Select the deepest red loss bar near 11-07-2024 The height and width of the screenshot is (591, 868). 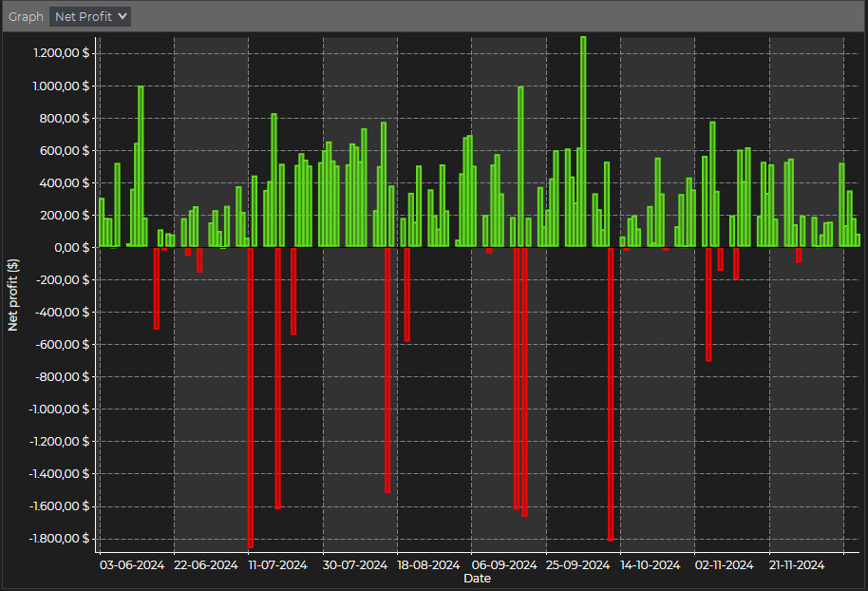click(250, 397)
